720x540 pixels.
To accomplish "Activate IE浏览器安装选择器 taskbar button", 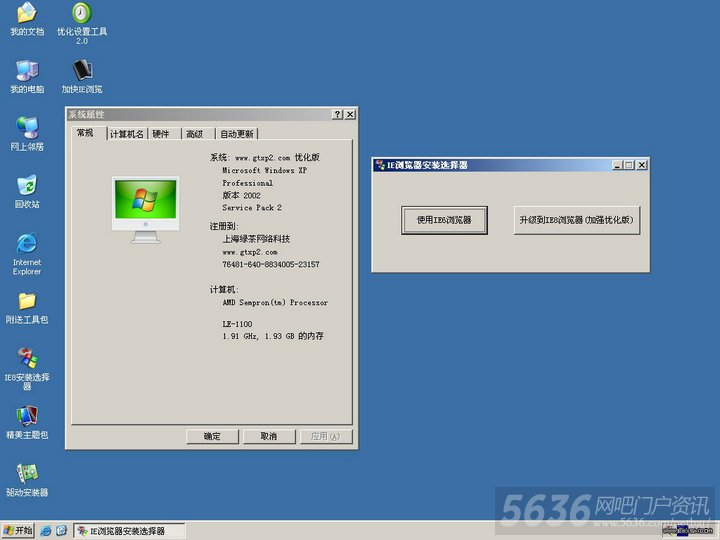I will coord(129,531).
